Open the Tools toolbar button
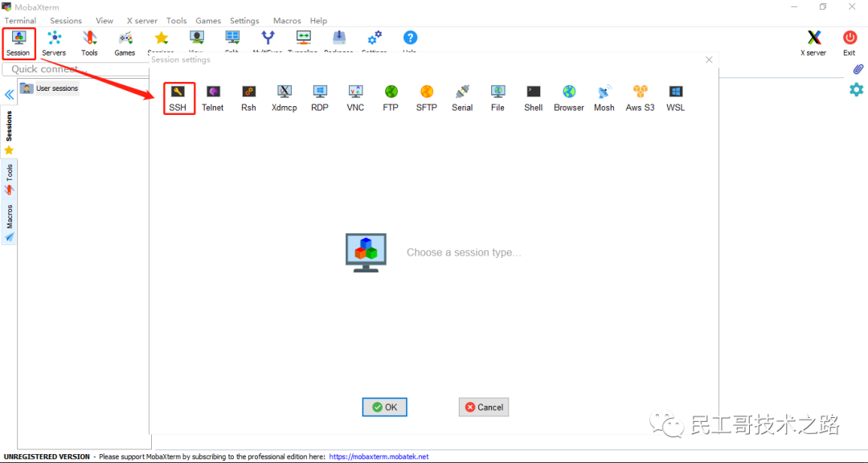The width and height of the screenshot is (868, 463). [89, 43]
